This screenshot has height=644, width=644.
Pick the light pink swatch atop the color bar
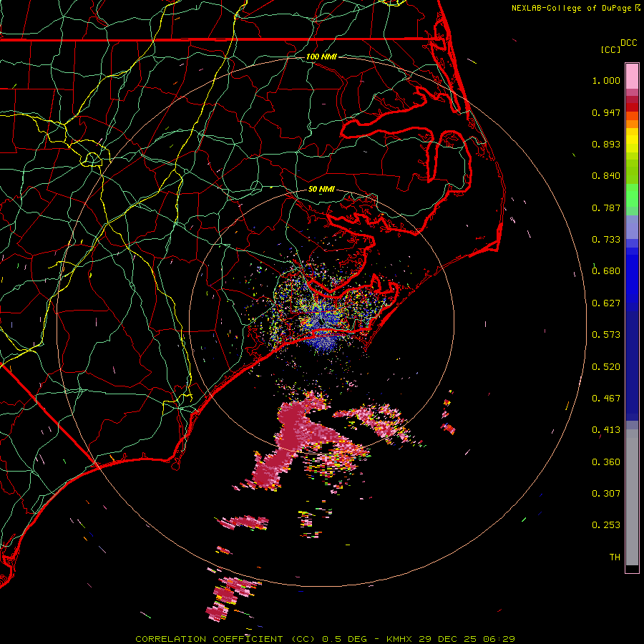[x=632, y=76]
